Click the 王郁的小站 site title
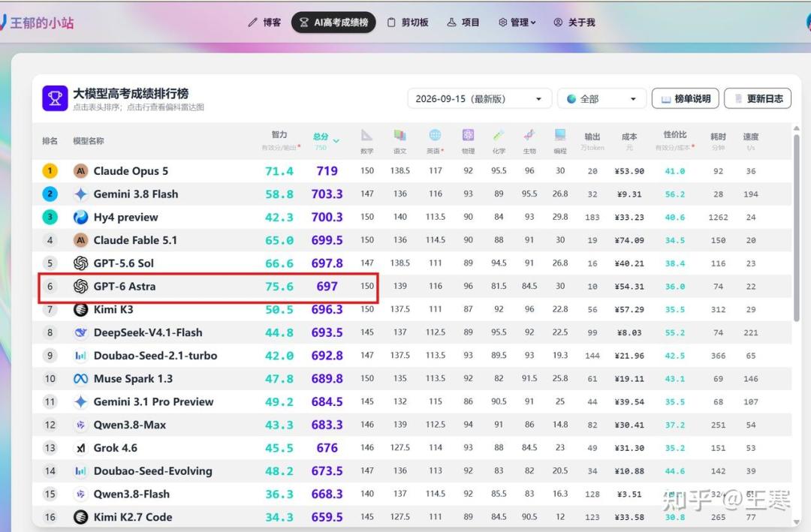Image resolution: width=811 pixels, height=532 pixels. tap(42, 23)
